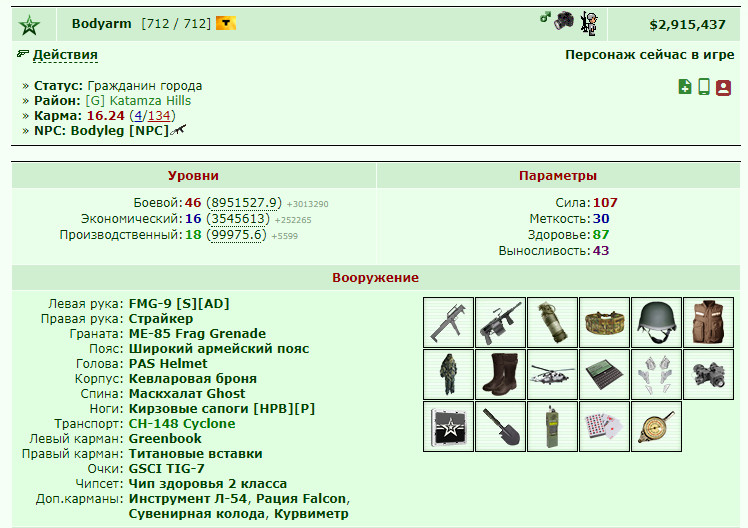748x528 pixels.
Task: Open the Чип здоровья 2 класса link
Action: coord(208,484)
